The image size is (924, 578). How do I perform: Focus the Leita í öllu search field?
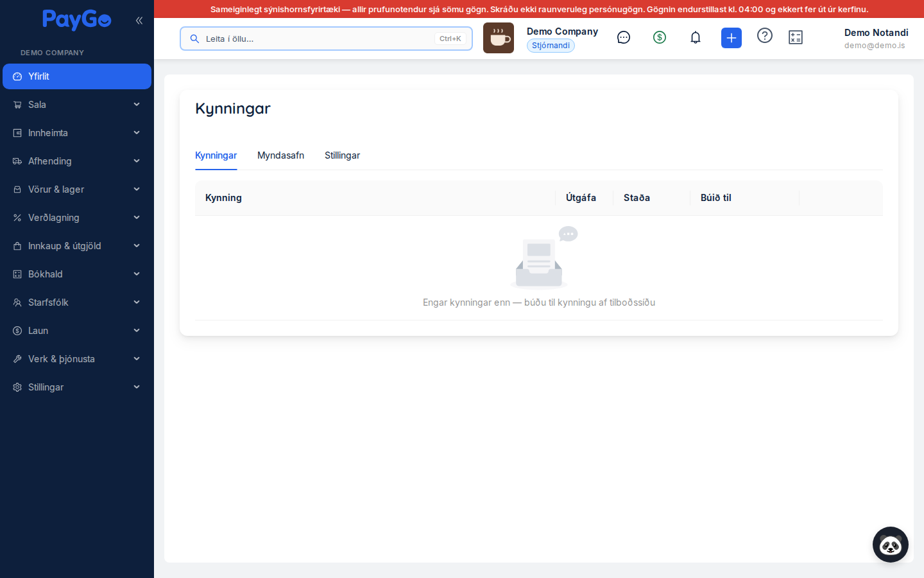click(x=326, y=39)
